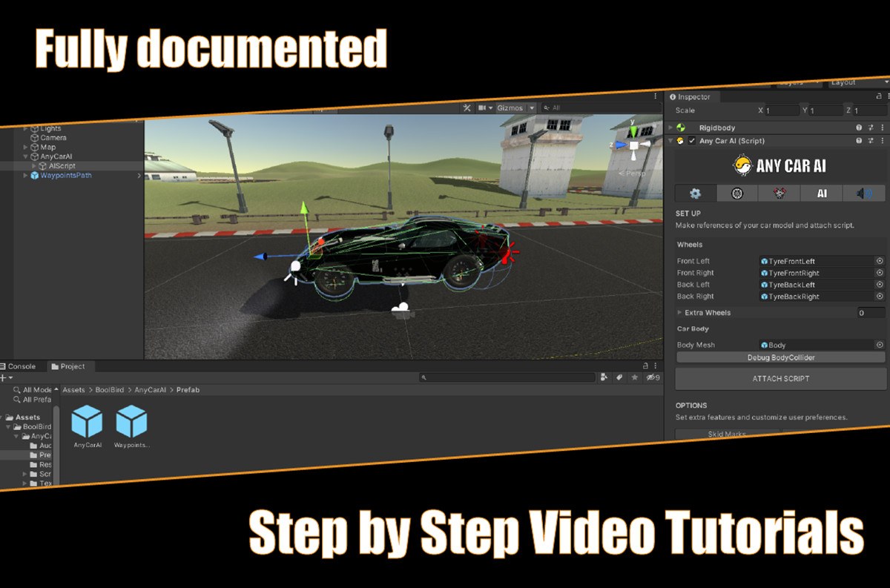Collapse the AnyCarAI object in Hierarchy
This screenshot has height=588, width=890.
[x=25, y=156]
